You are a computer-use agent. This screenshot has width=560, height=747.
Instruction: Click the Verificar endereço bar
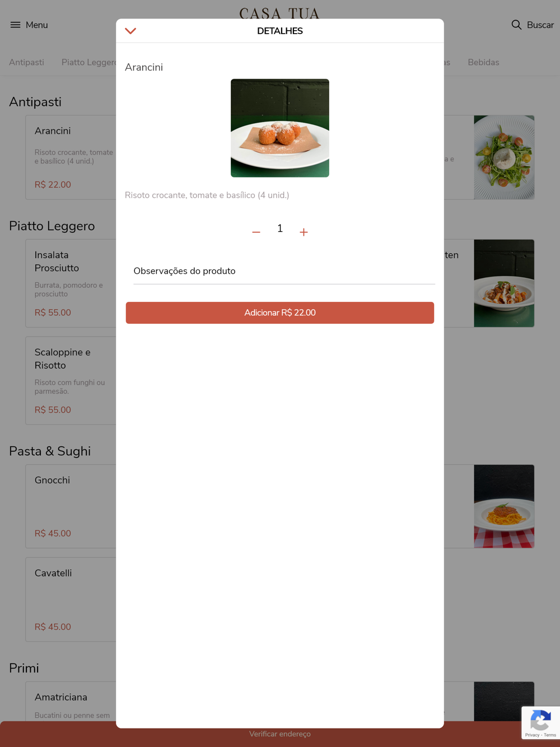[280, 734]
